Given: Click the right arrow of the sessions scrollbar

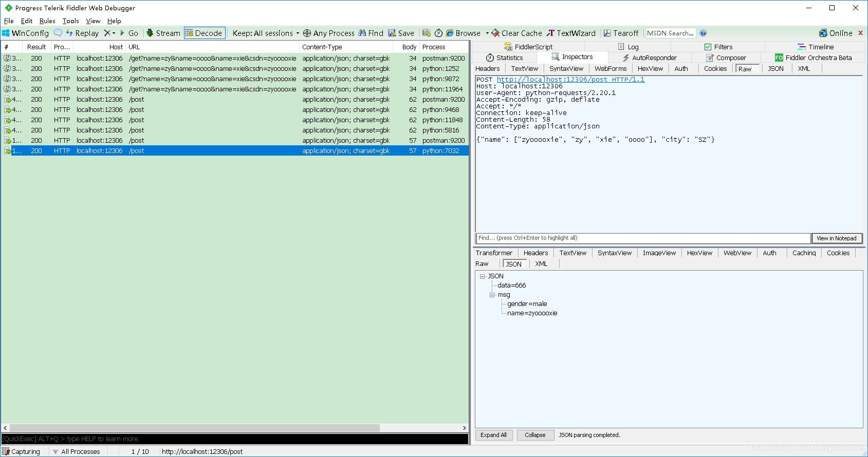Looking at the screenshot, I should click(x=464, y=428).
